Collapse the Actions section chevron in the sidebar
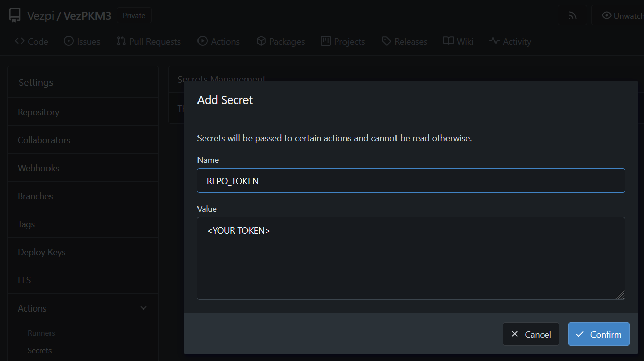 pyautogui.click(x=143, y=308)
